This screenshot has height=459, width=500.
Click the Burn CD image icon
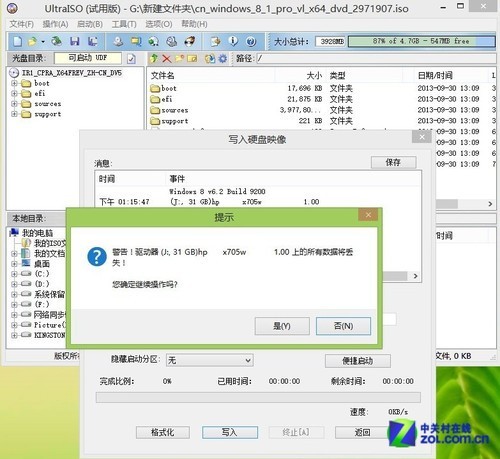(190, 41)
